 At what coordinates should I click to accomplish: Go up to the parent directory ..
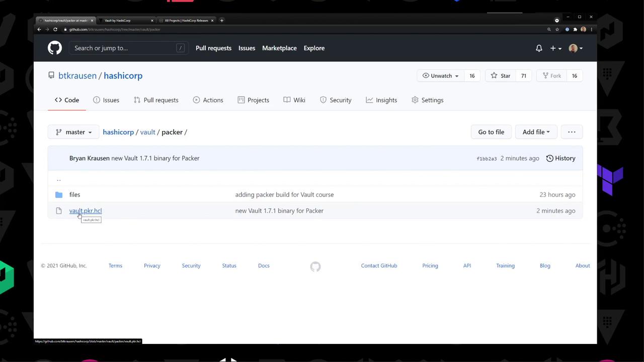[59, 179]
